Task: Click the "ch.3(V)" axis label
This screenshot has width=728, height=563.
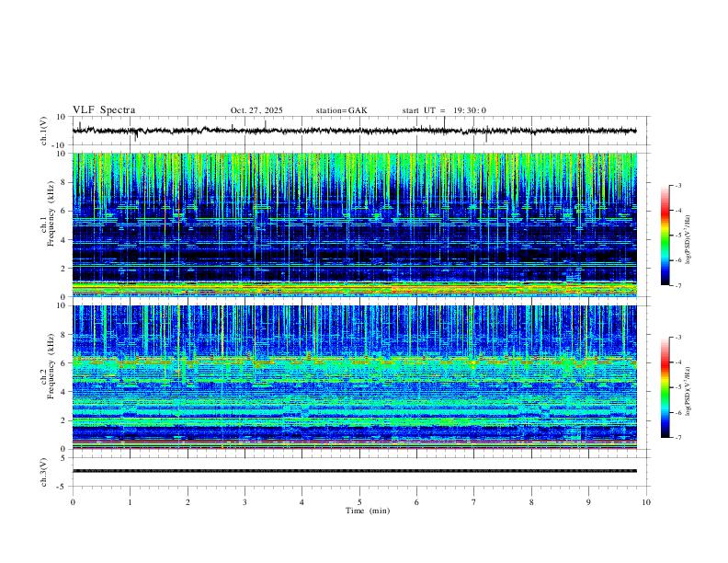Action: tap(44, 473)
